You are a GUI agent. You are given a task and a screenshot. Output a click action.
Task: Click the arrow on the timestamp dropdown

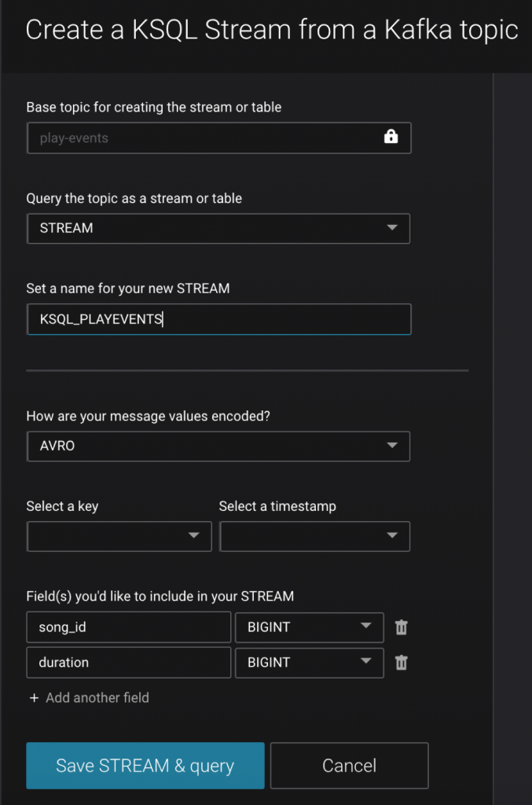pyautogui.click(x=392, y=535)
